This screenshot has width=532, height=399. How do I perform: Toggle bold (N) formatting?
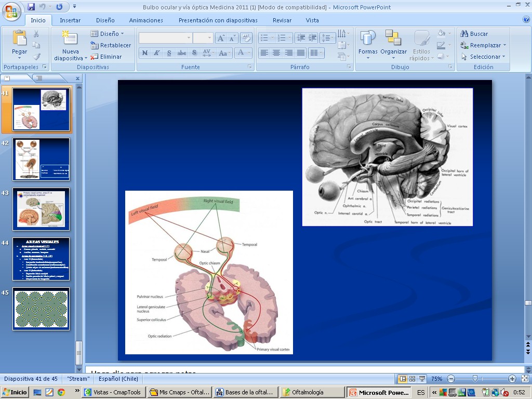pyautogui.click(x=144, y=53)
